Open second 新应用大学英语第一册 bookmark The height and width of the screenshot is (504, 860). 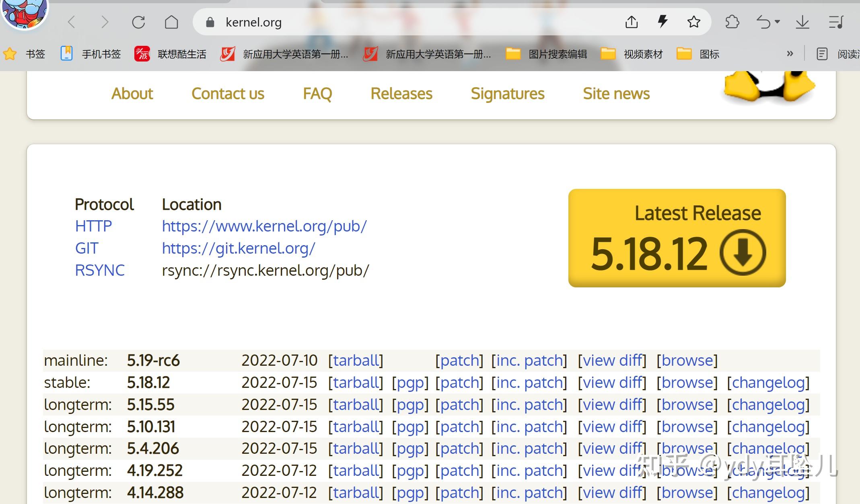pos(427,54)
